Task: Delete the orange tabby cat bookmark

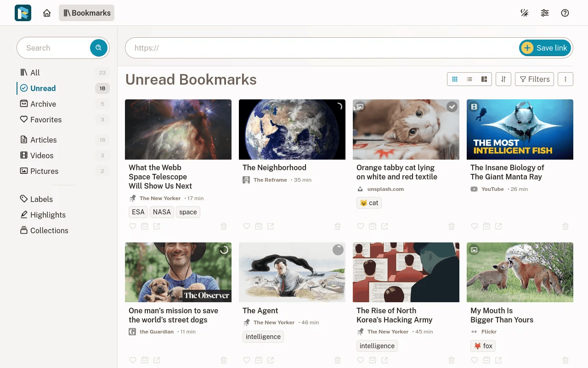Action: pos(452,226)
